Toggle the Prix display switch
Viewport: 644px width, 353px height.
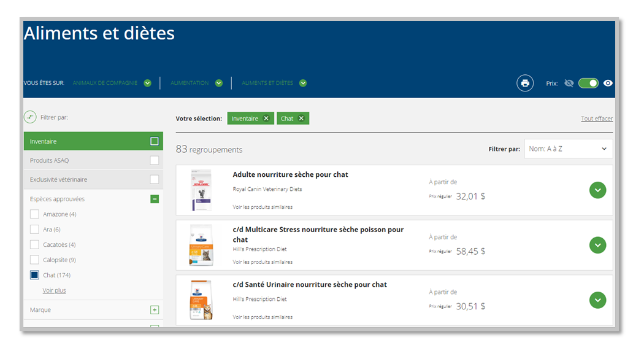click(588, 83)
